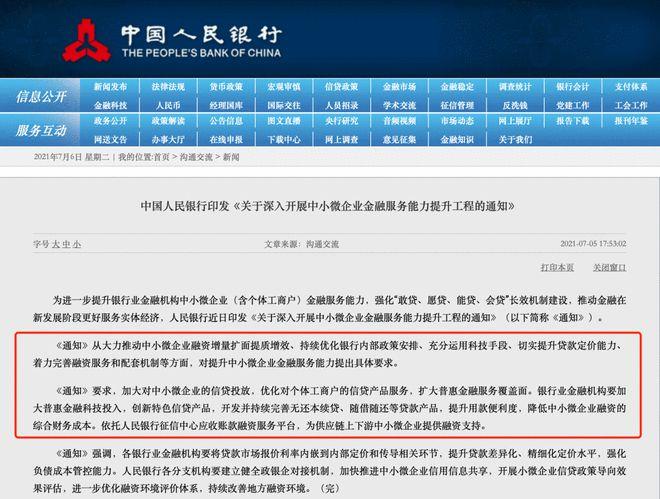
Task: Open the 宏观审慎 section
Action: point(284,87)
